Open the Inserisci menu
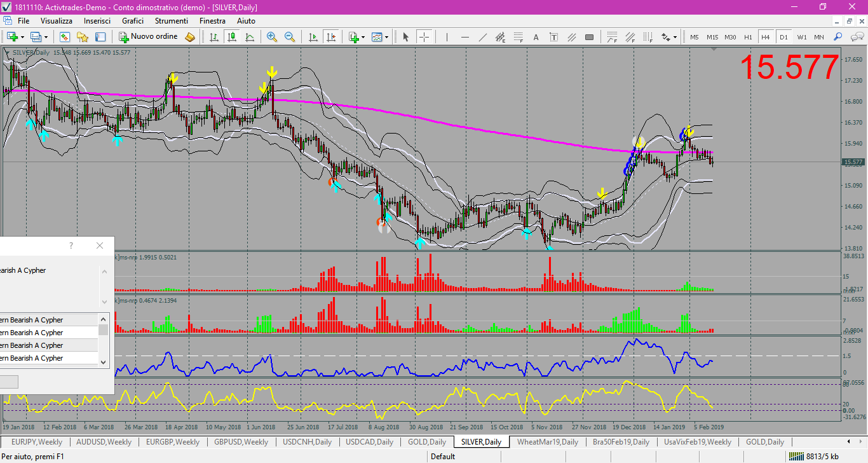Viewport: 868px width, 463px height. 97,21
